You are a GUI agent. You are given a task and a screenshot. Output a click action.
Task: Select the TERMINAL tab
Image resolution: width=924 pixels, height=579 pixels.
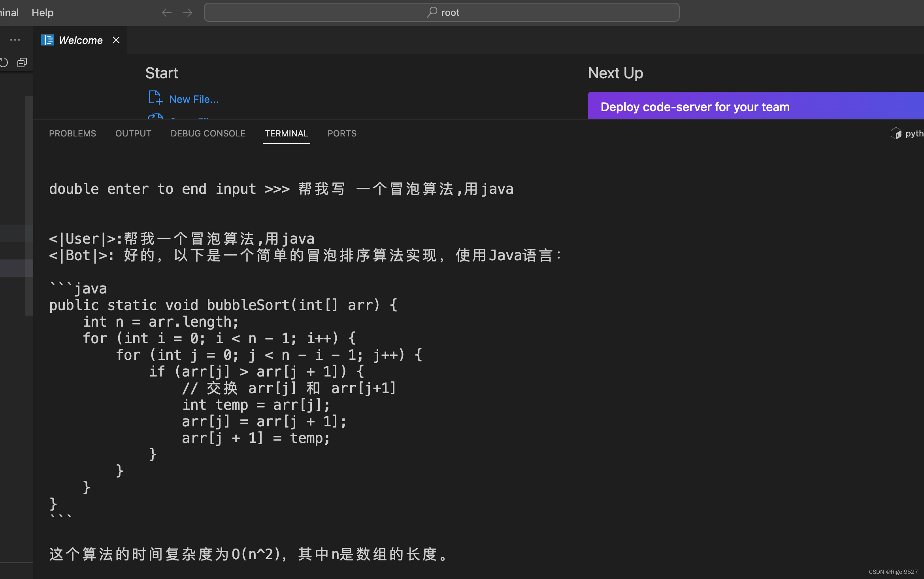point(287,133)
